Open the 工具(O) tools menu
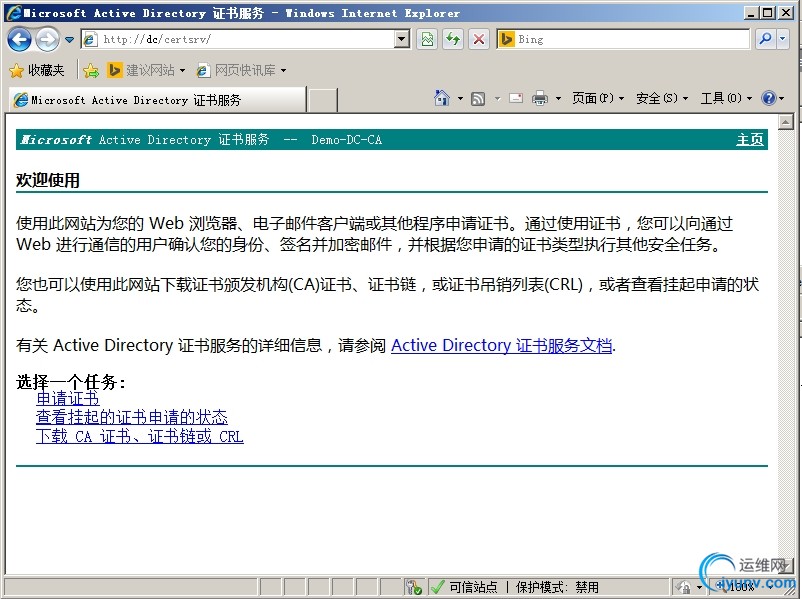This screenshot has width=802, height=599. click(x=726, y=98)
